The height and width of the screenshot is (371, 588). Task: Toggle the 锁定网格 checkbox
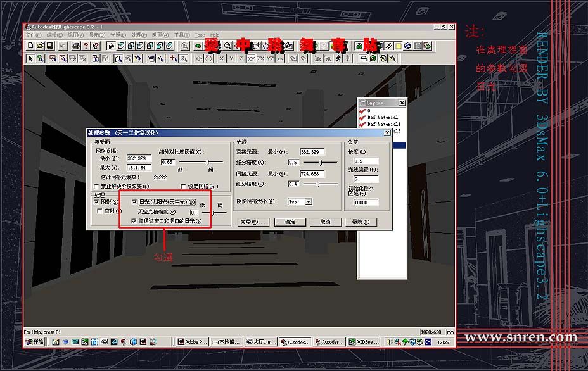point(183,186)
